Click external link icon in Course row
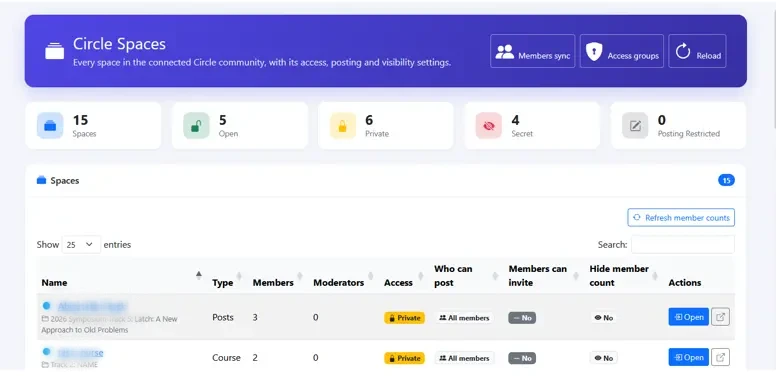776x377 pixels. tap(721, 357)
